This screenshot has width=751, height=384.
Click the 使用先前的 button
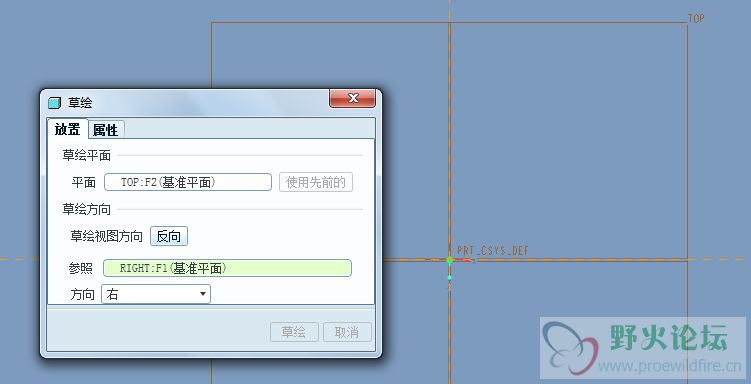click(316, 182)
